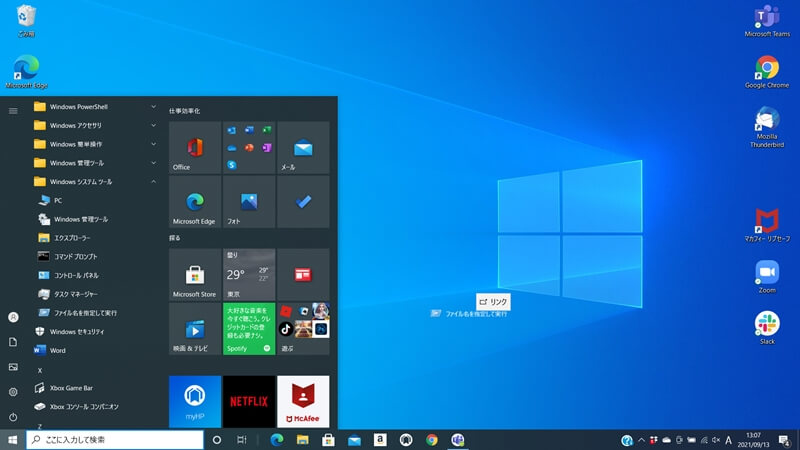Open PC from the app list

95,201
